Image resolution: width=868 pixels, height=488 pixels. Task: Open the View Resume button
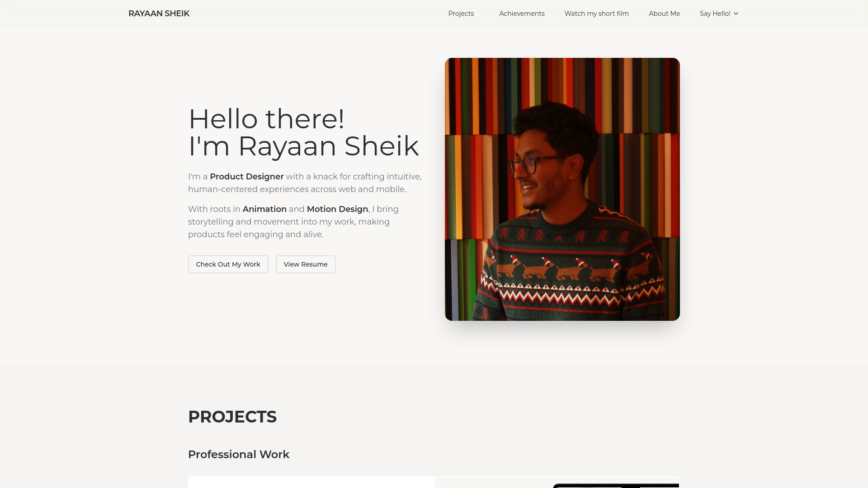[x=306, y=264]
